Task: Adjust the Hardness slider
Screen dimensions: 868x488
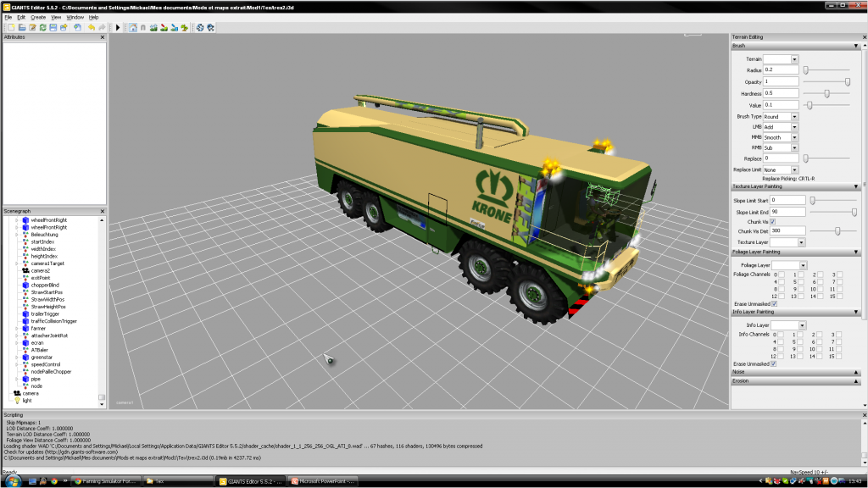Action: [826, 93]
